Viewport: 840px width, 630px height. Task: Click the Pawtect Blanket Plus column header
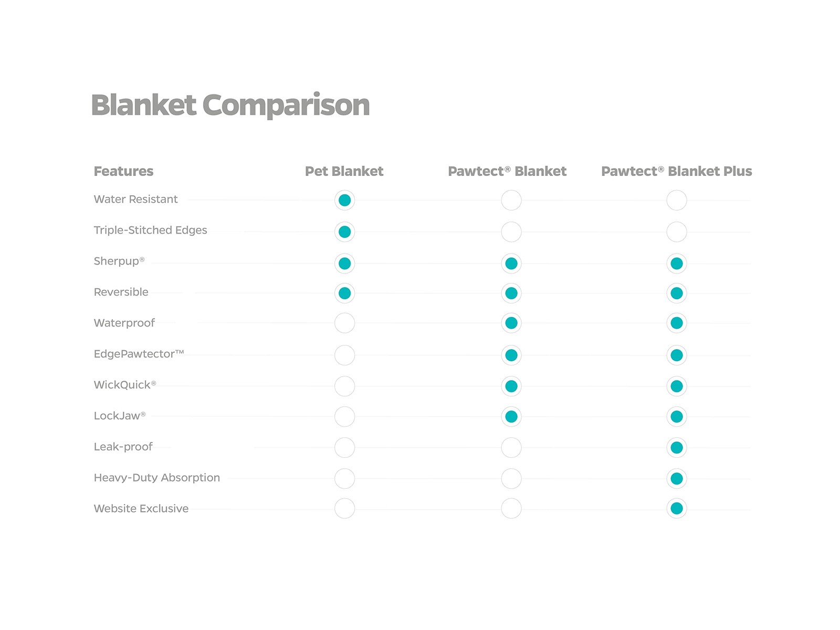tap(676, 171)
